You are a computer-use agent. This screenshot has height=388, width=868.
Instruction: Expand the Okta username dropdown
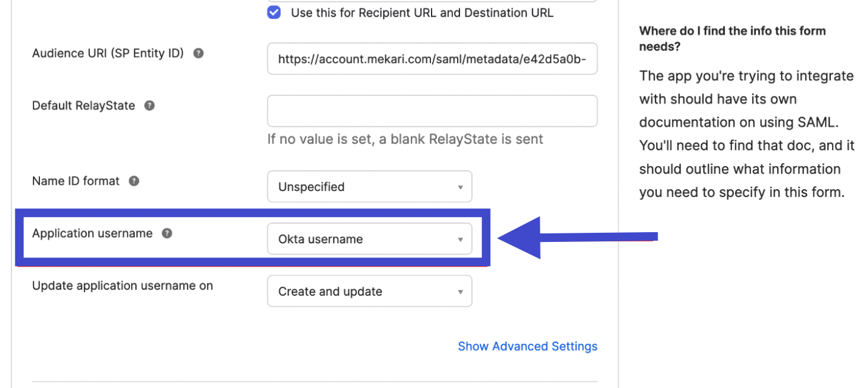369,239
